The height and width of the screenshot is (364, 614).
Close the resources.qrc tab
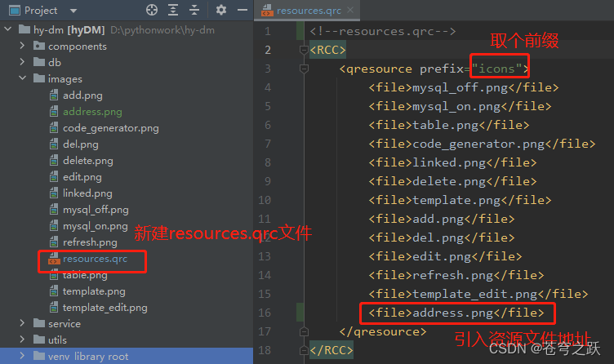click(350, 10)
